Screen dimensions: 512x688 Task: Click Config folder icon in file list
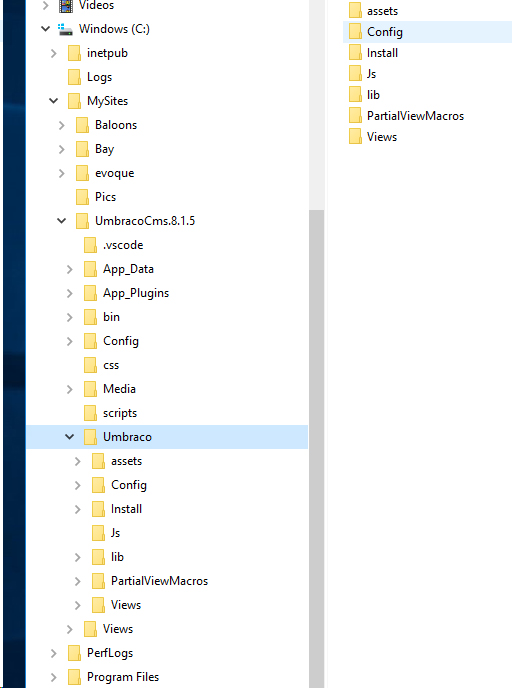355,32
